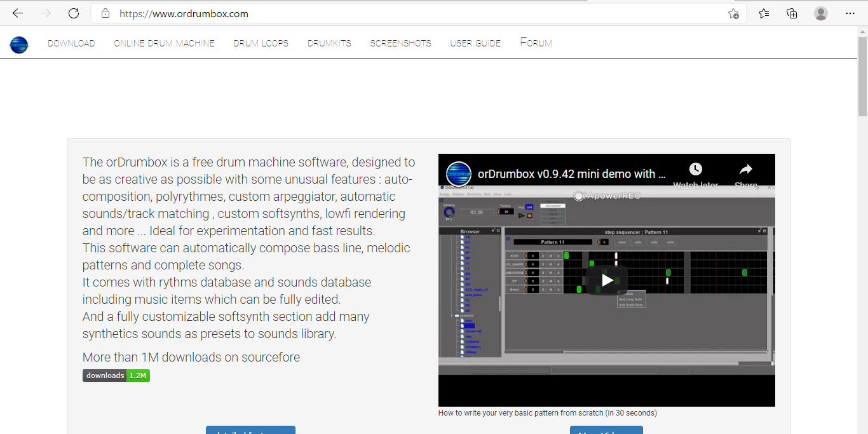Image resolution: width=868 pixels, height=434 pixels.
Task: Click the downloads 1.2M badge
Action: [x=116, y=376]
